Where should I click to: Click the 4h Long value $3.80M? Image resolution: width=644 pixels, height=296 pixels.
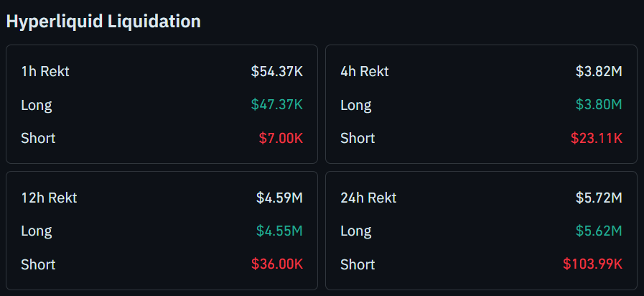[599, 104]
